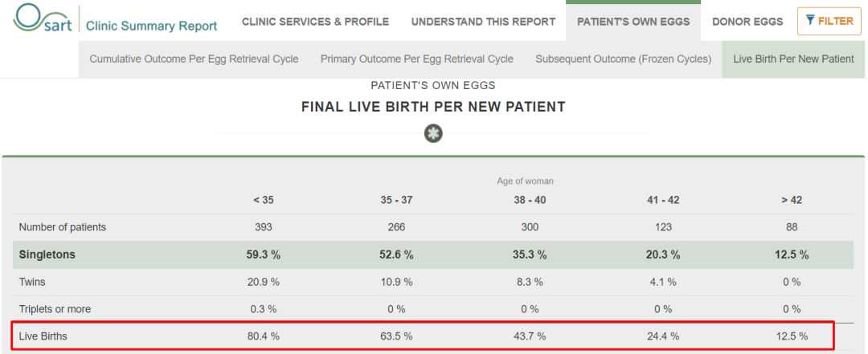Click the Triplets or more row label
Screen dimensions: 868x354
coord(53,309)
